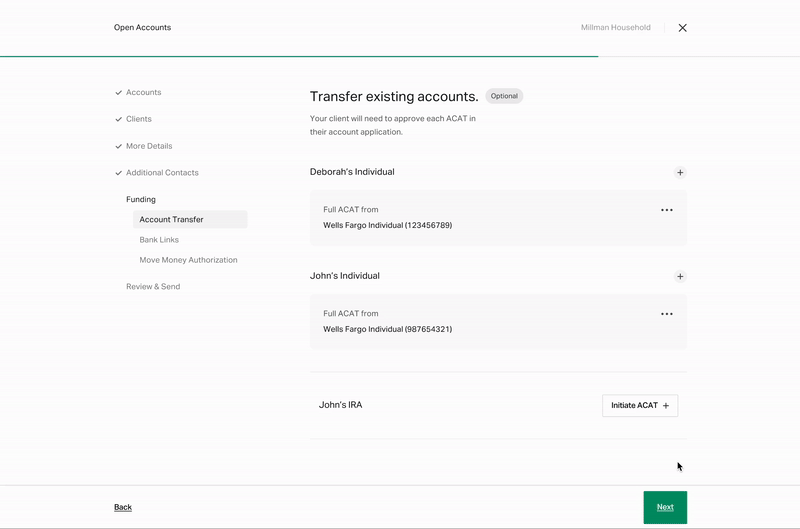Screen dimensions: 800x529
Task: Select the Wells Fargo Individual (123456789) transfer text
Action: click(387, 225)
